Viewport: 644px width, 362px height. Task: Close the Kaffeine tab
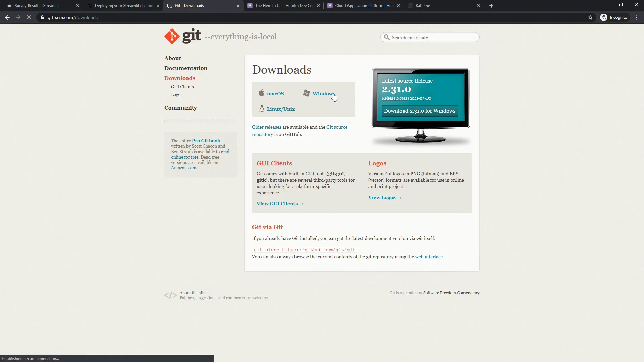[x=479, y=6]
